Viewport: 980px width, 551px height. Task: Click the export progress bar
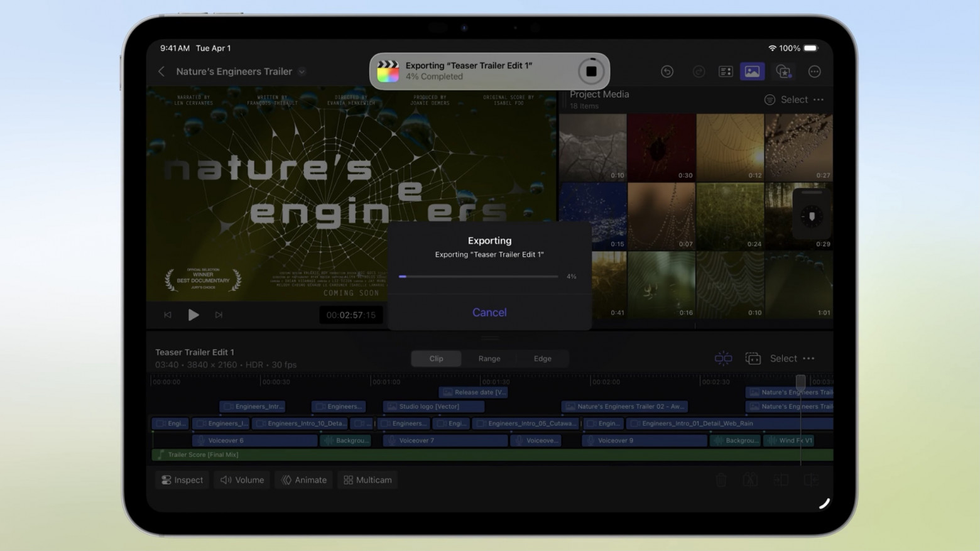(x=478, y=276)
